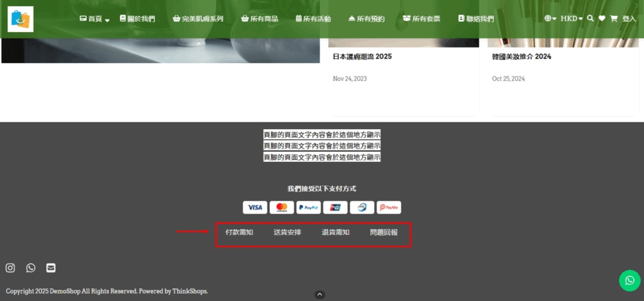Open the shopping cart icon
This screenshot has width=644, height=301.
coord(614,19)
